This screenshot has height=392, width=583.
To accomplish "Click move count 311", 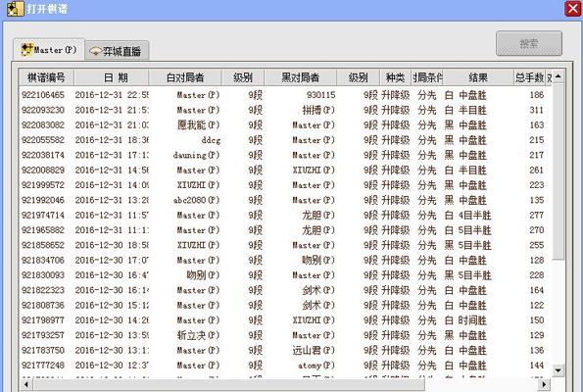I will 537,110.
